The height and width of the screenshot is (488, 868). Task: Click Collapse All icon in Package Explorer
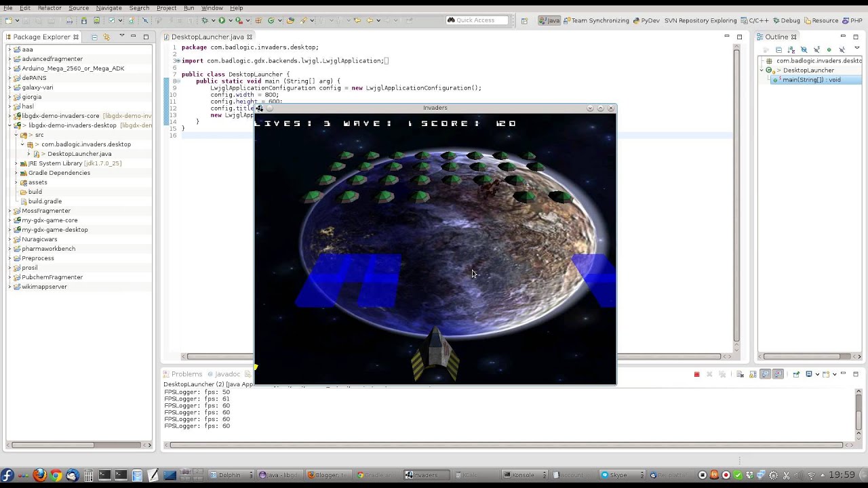tap(94, 37)
